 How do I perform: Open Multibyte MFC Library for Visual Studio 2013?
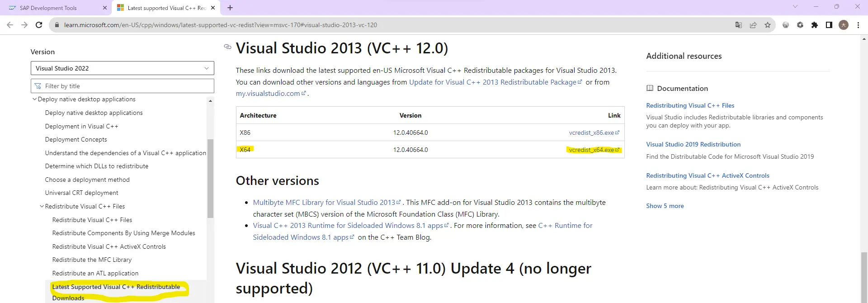[x=327, y=202]
